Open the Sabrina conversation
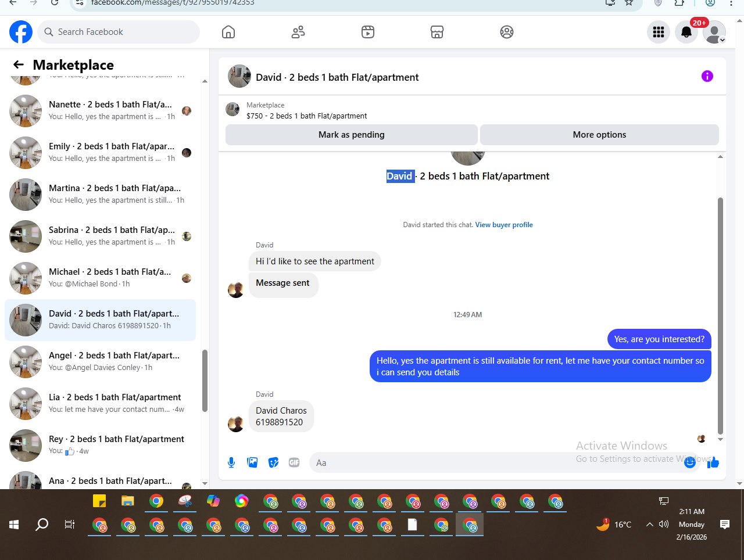The image size is (744, 560). (100, 236)
